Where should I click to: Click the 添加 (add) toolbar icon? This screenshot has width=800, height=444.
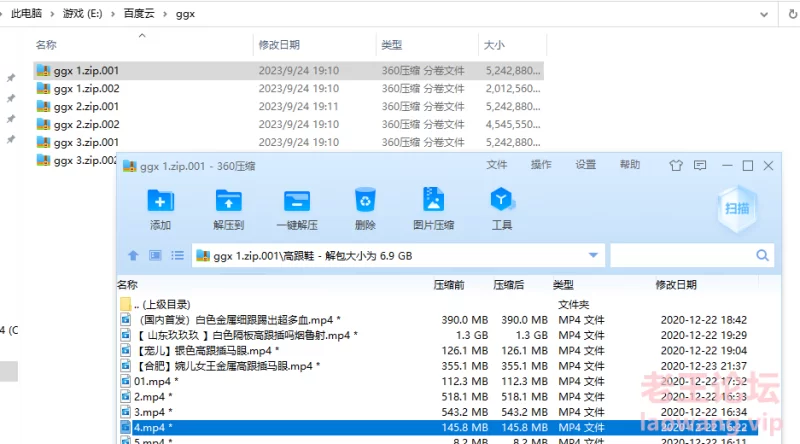(160, 201)
